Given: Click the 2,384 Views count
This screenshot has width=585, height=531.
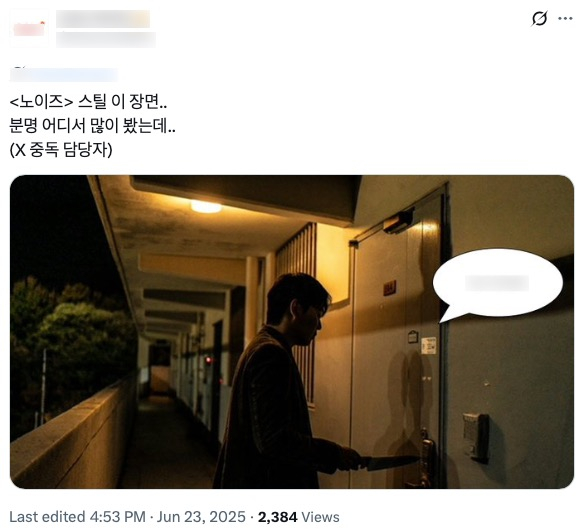Looking at the screenshot, I should (298, 517).
